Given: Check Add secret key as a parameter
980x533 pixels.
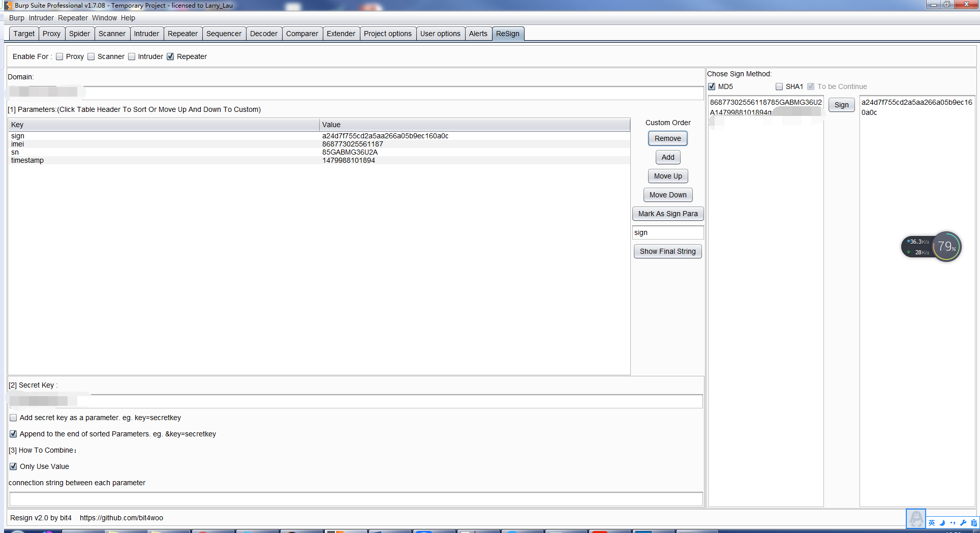Looking at the screenshot, I should (x=13, y=418).
